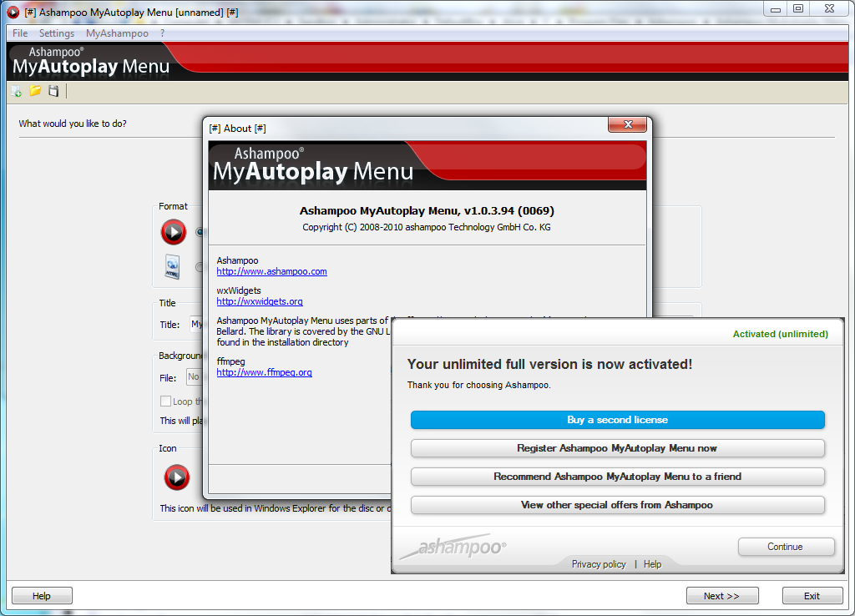Open the Privacy policy link
The image size is (855, 616).
pyautogui.click(x=599, y=564)
